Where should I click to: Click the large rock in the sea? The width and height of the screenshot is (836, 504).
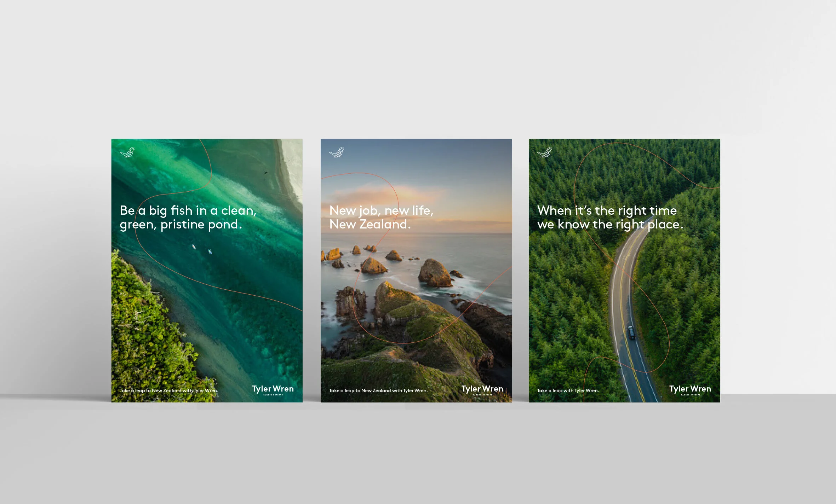click(x=435, y=273)
